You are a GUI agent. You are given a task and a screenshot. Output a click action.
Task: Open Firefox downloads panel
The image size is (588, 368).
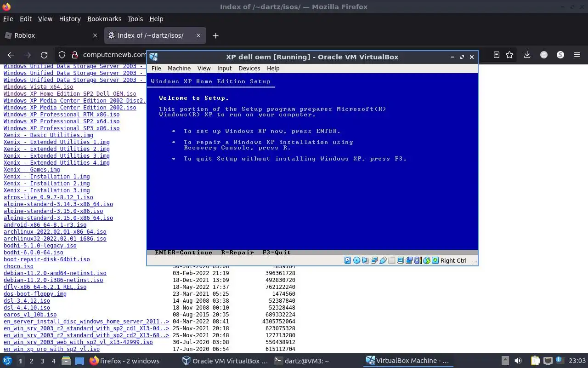click(527, 55)
